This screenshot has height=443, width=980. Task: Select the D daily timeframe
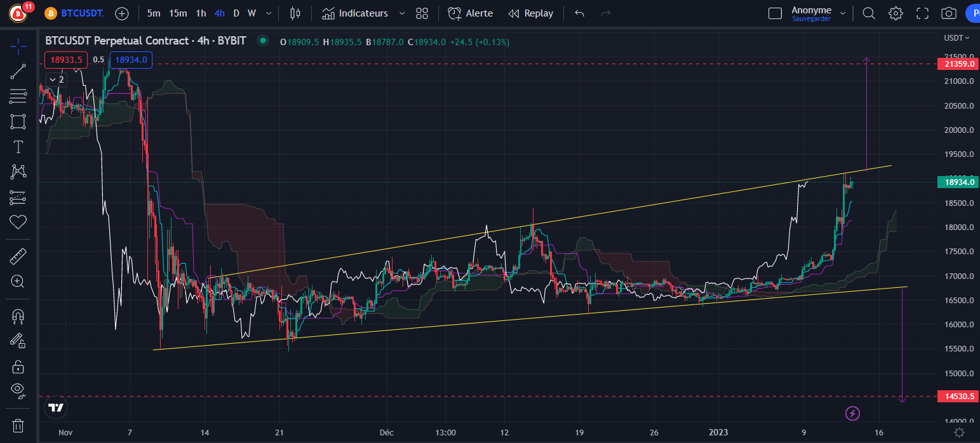pos(236,13)
